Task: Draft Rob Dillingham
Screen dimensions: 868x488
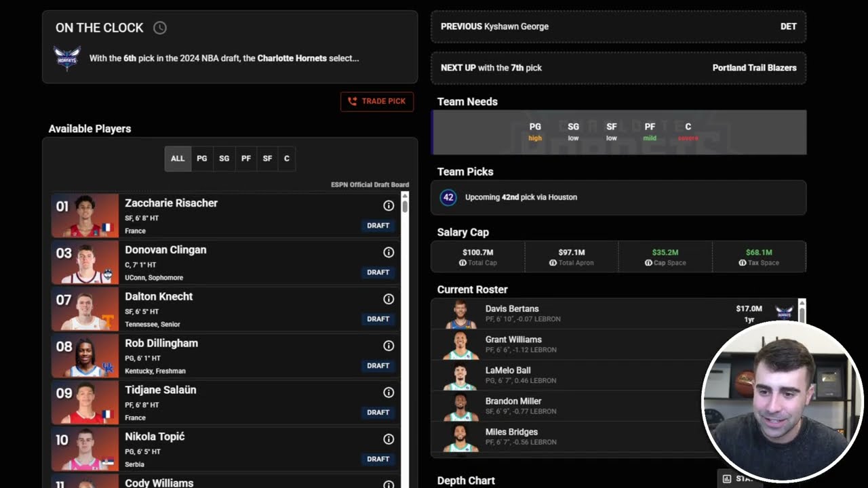Action: [x=378, y=366]
